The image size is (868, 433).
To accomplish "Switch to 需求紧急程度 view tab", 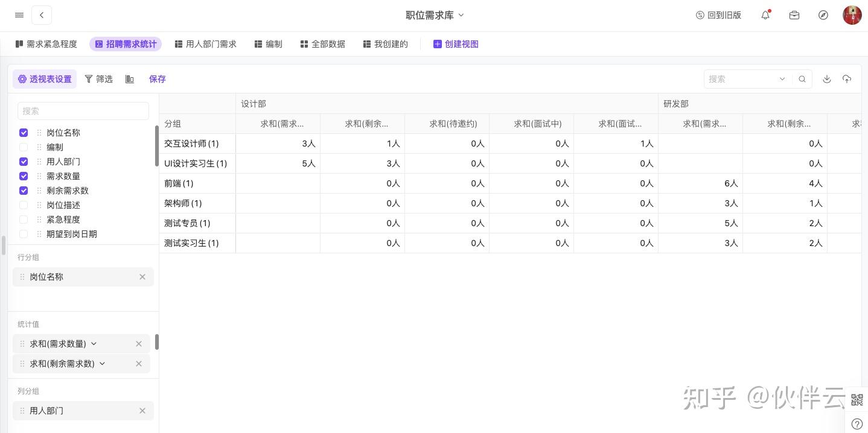I will pyautogui.click(x=46, y=44).
